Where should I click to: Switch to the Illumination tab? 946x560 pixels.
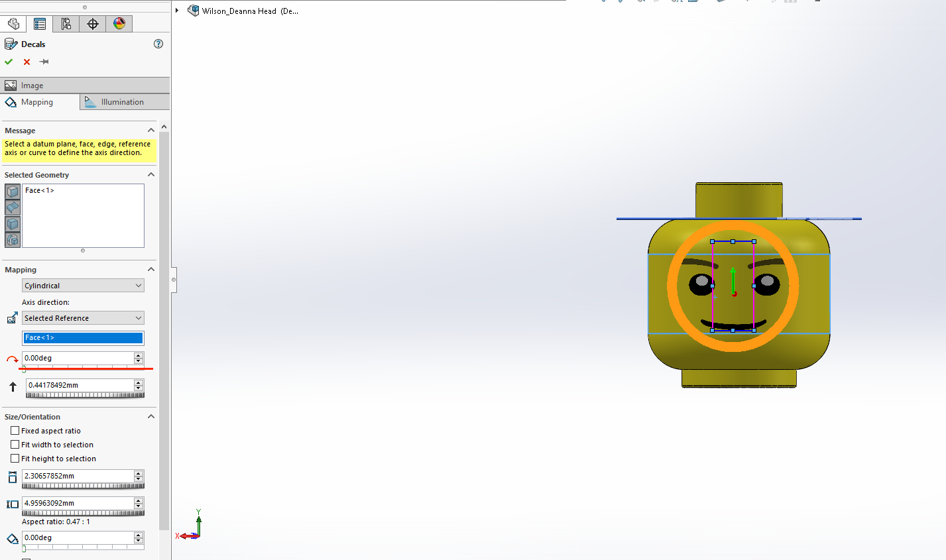(x=125, y=101)
